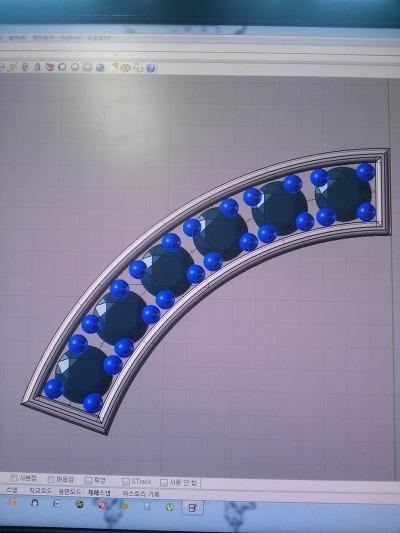Open the Raytrace menu
Image resolution: width=400 pixels, height=533 pixels.
(71, 37)
